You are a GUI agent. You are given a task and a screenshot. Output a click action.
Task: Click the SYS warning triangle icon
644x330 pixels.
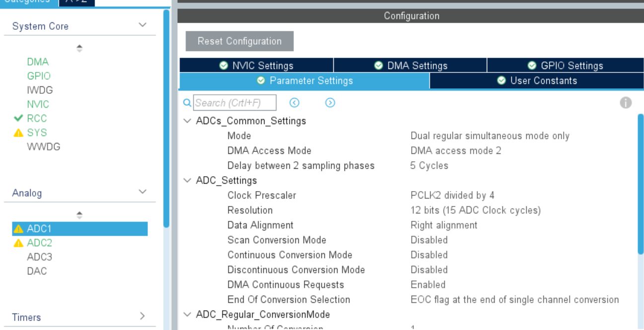(19, 132)
